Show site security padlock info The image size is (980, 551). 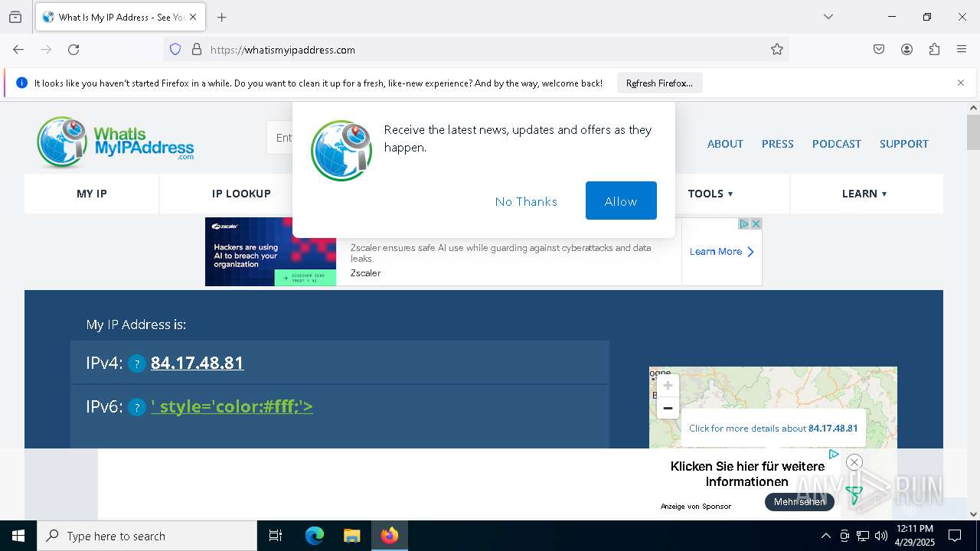[197, 50]
